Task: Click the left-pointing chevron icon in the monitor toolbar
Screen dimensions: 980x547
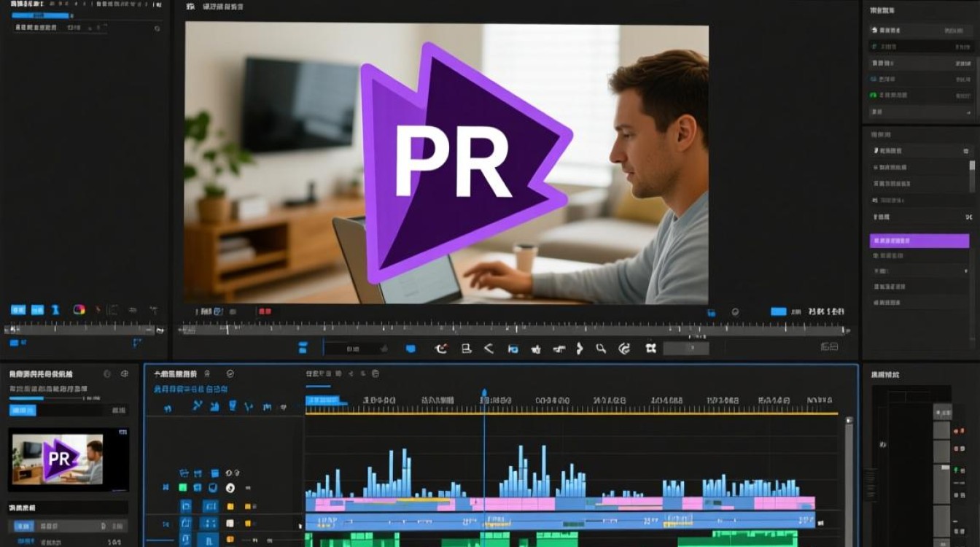Action: pyautogui.click(x=489, y=349)
